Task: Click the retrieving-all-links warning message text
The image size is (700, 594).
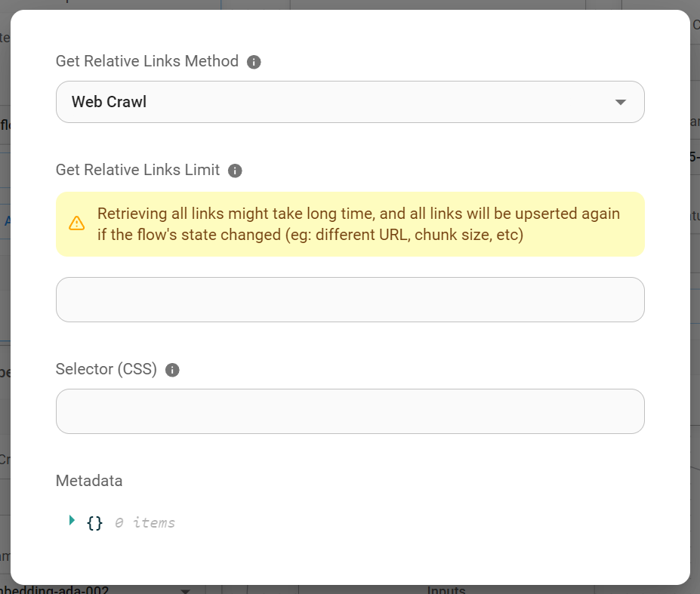Action: coord(359,224)
